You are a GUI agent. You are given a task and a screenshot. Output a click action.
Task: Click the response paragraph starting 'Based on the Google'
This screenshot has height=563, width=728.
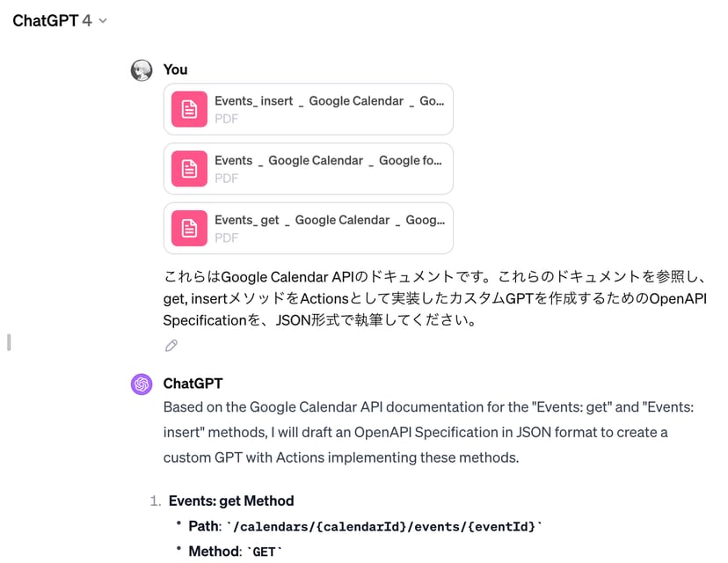(416, 432)
